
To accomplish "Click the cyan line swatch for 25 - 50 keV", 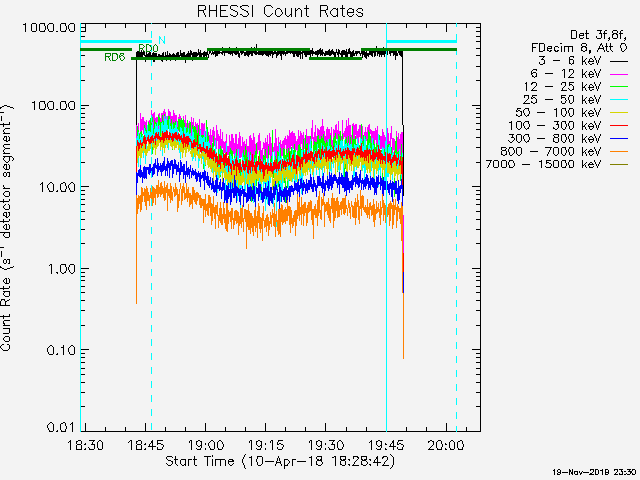I will click(619, 100).
